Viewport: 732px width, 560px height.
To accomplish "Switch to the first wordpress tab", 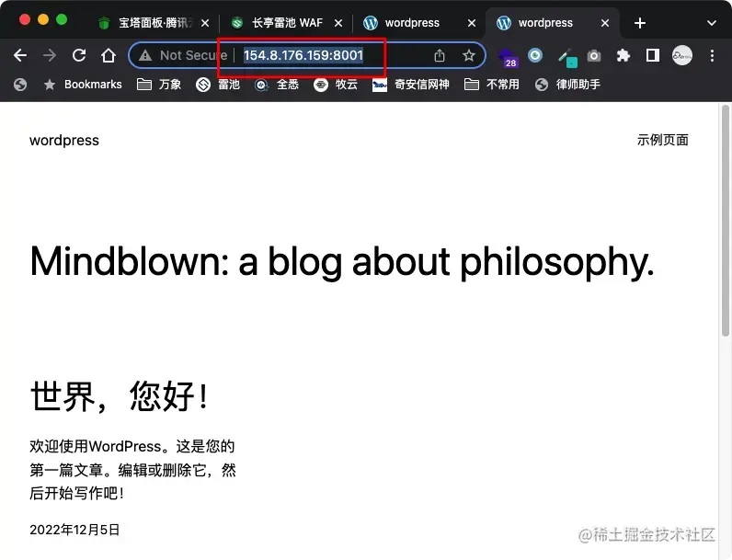I will coord(413,23).
